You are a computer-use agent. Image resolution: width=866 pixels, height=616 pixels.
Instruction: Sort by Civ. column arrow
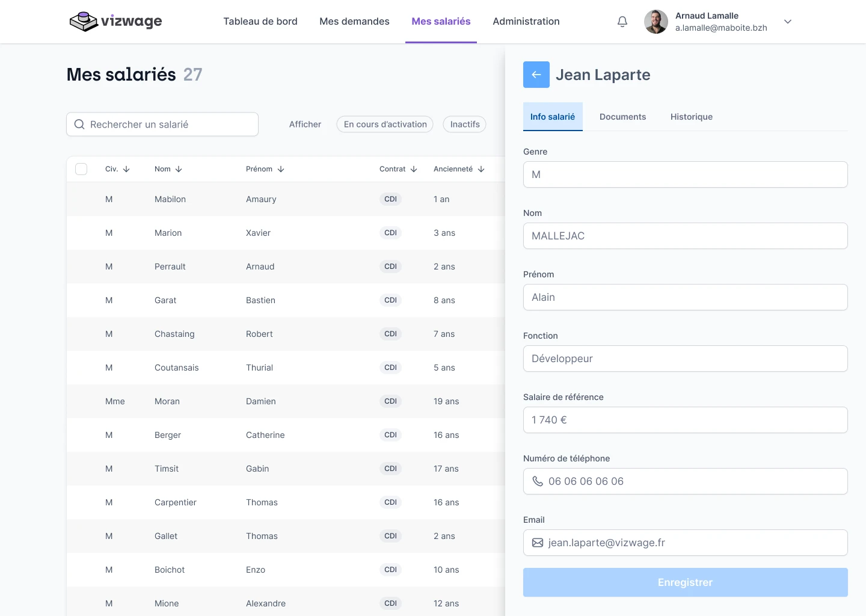[126, 169]
